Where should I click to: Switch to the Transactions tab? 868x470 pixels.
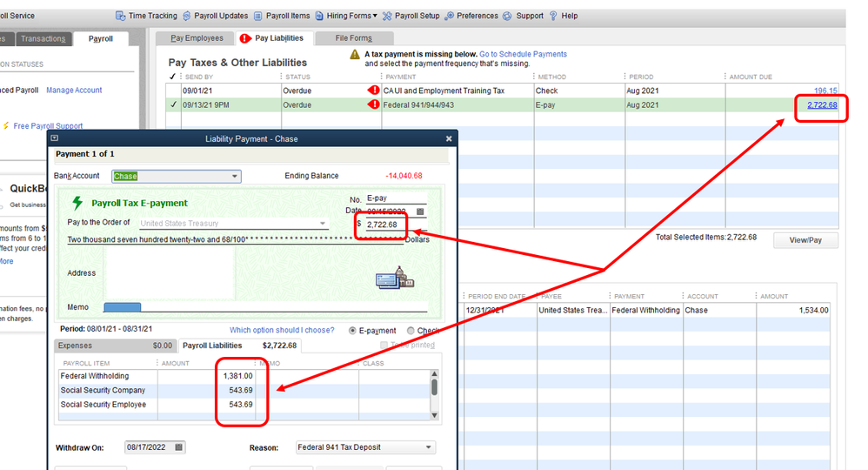[43, 38]
